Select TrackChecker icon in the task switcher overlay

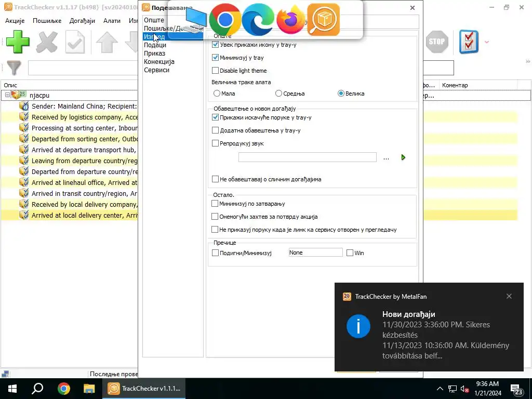coord(323,20)
